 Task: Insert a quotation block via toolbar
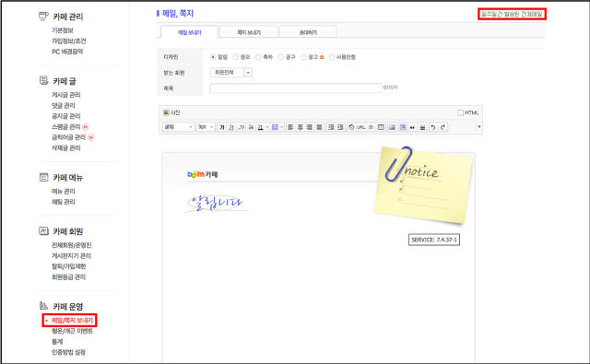click(412, 127)
